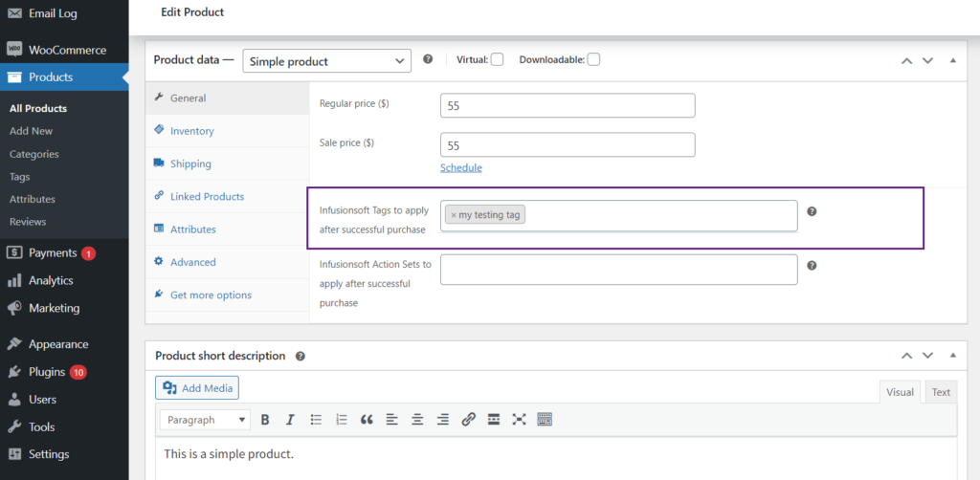
Task: Open Categories submenu item
Action: click(34, 154)
